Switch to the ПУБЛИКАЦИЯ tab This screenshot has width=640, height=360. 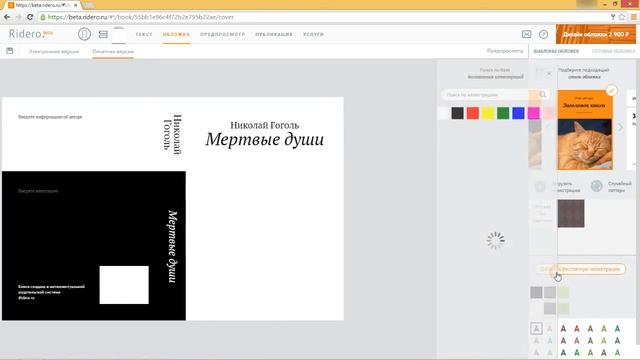274,34
